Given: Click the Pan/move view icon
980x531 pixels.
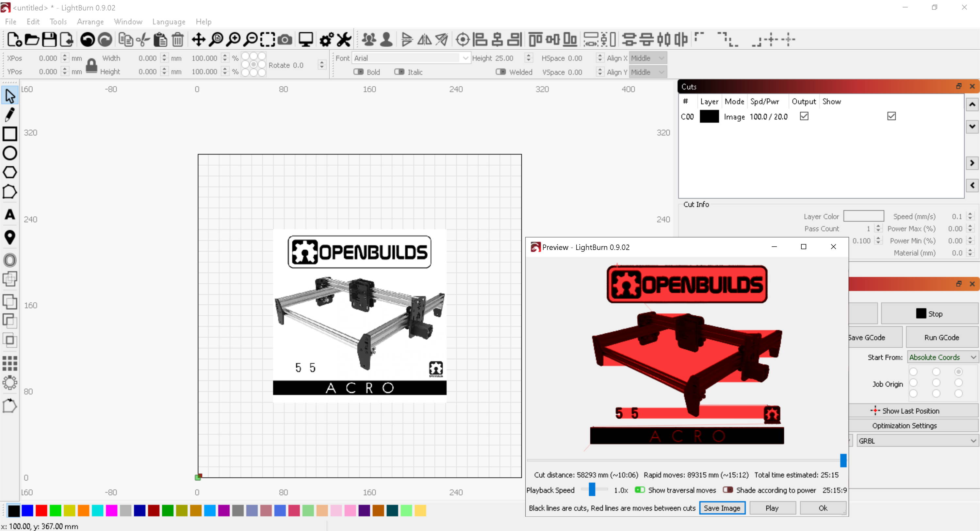Looking at the screenshot, I should pyautogui.click(x=199, y=39).
